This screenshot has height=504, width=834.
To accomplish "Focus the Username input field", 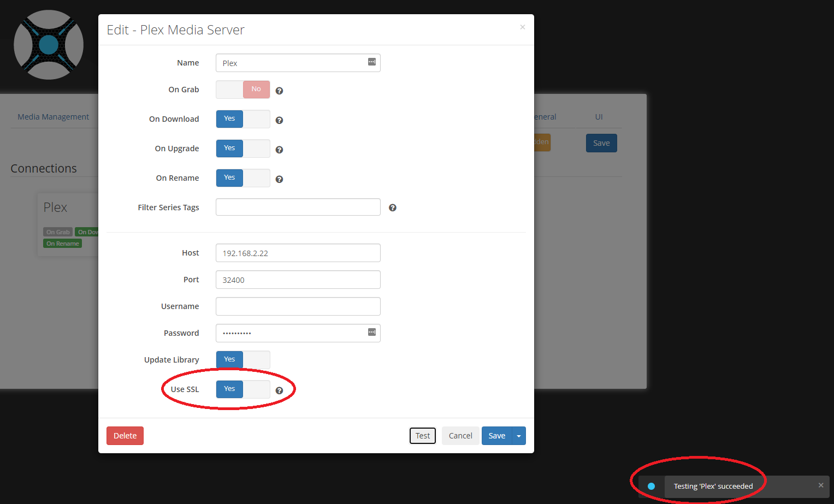I will (298, 306).
